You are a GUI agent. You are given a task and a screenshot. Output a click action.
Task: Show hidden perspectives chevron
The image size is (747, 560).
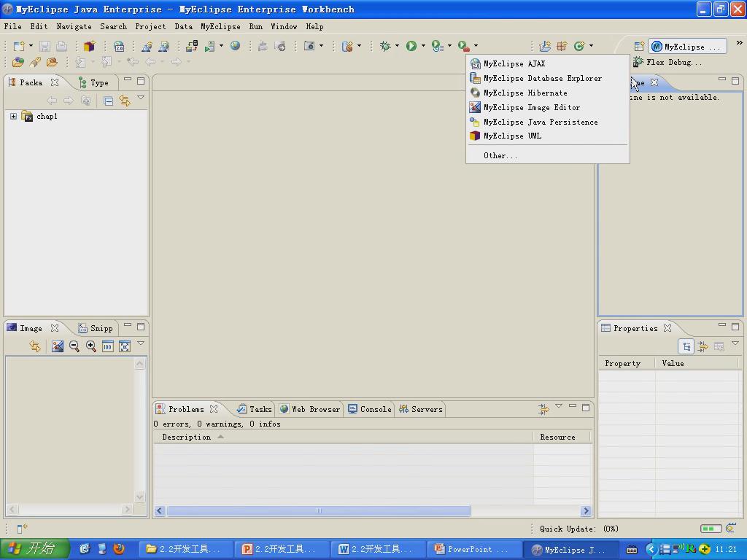[740, 43]
